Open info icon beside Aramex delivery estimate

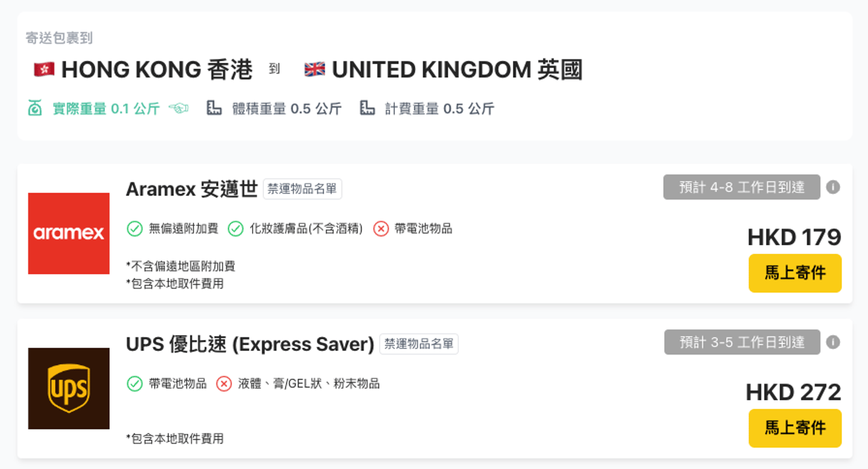point(833,187)
